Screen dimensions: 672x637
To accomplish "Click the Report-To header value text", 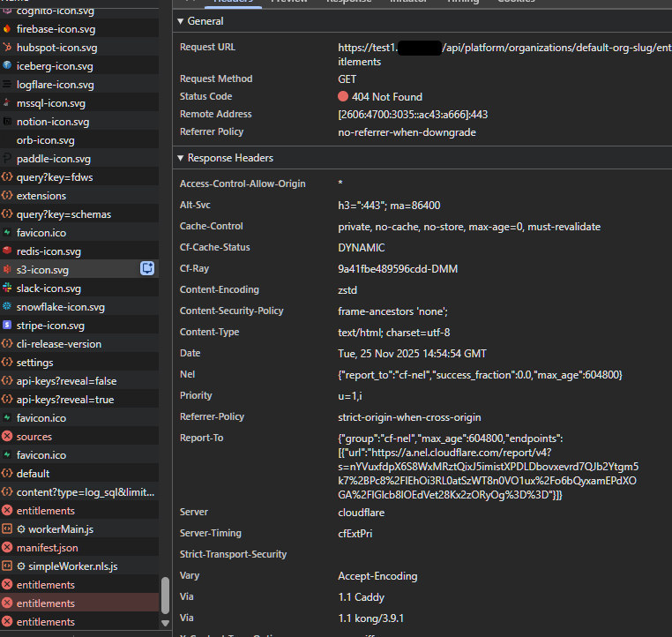I will click(489, 467).
